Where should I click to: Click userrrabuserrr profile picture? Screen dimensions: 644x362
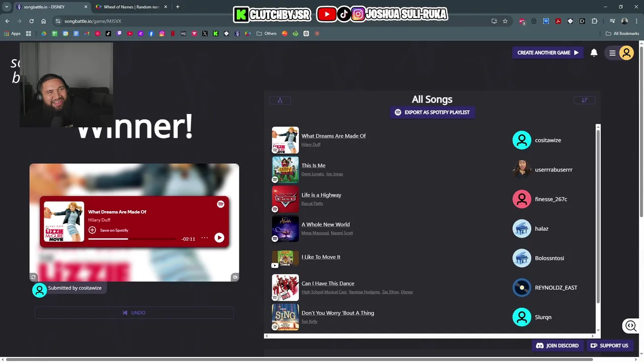(522, 169)
